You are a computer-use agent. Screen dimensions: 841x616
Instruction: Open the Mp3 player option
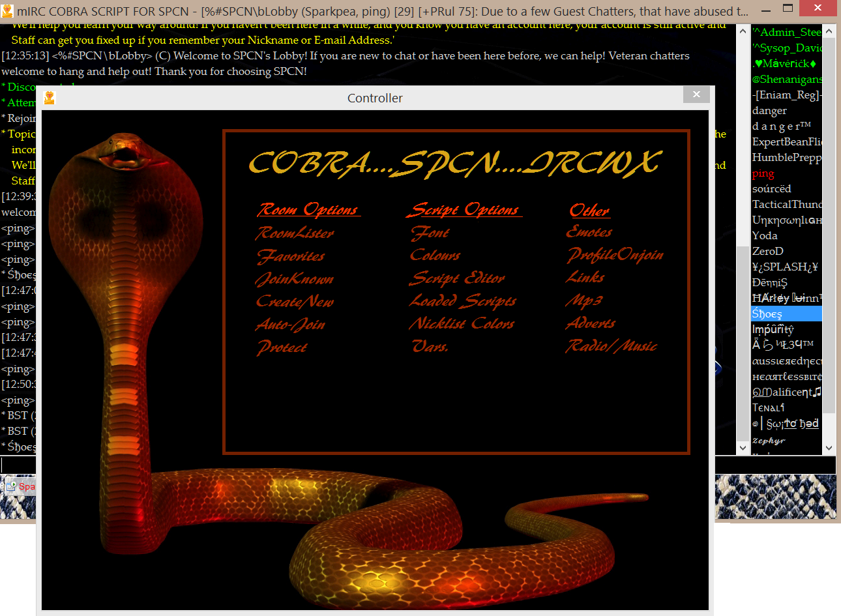coord(583,301)
